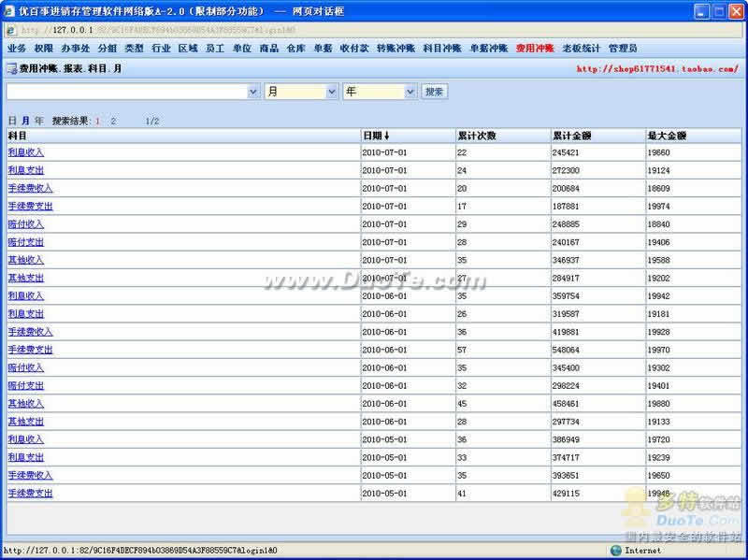Open 手续费收入 link with amount 419881
Screen dimensions: 748x560
30,332
